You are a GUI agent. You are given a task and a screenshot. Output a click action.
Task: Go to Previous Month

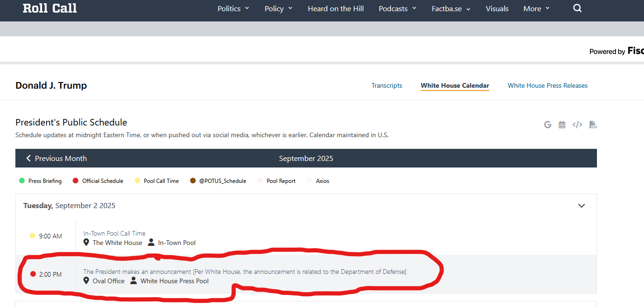click(56, 158)
